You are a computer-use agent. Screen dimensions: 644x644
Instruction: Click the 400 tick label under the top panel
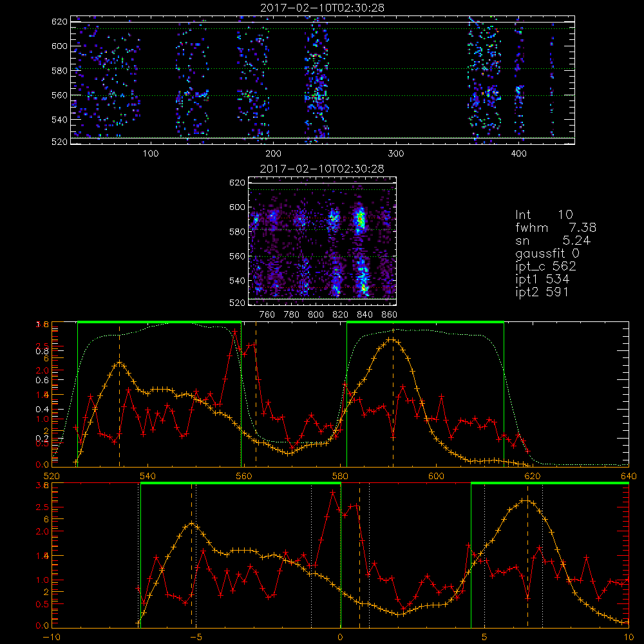[518, 154]
